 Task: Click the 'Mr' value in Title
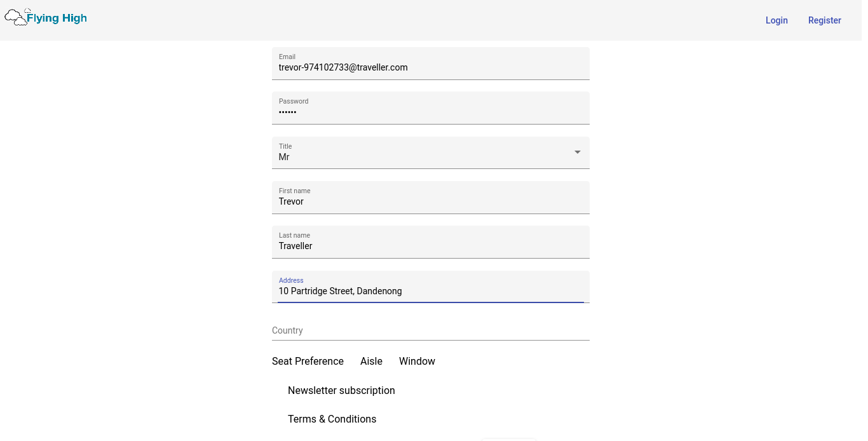(x=285, y=157)
